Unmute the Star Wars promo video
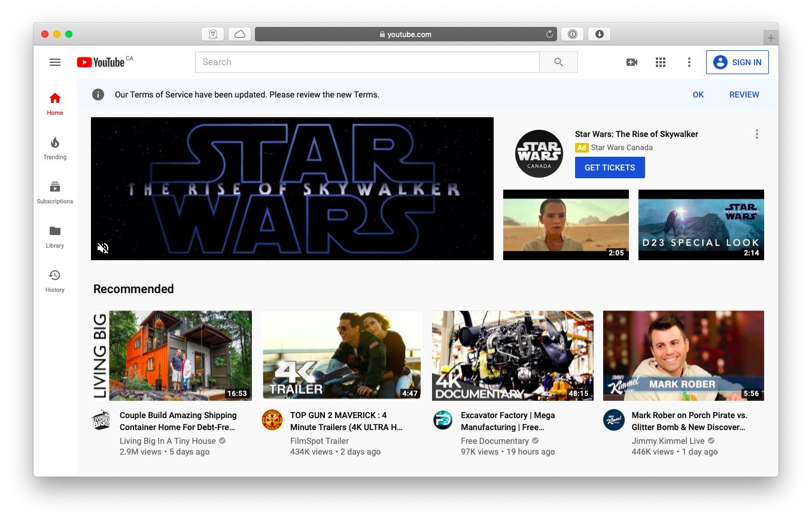The height and width of the screenshot is (521, 812). pyautogui.click(x=103, y=248)
